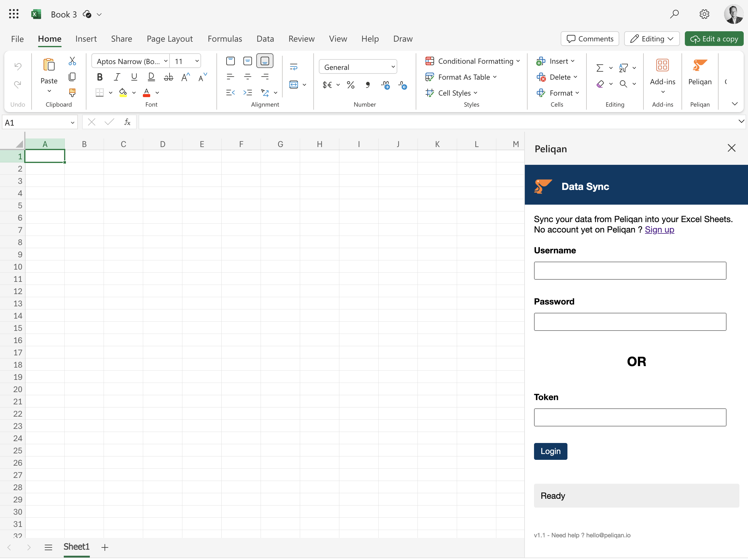This screenshot has height=560, width=748.
Task: Click the Copy icon in Clipboard
Action: 72,77
